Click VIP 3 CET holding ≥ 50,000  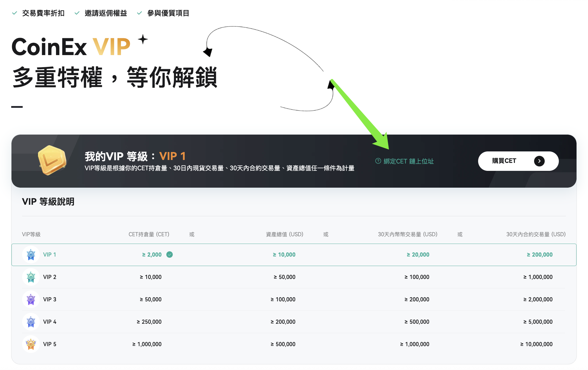151,299
